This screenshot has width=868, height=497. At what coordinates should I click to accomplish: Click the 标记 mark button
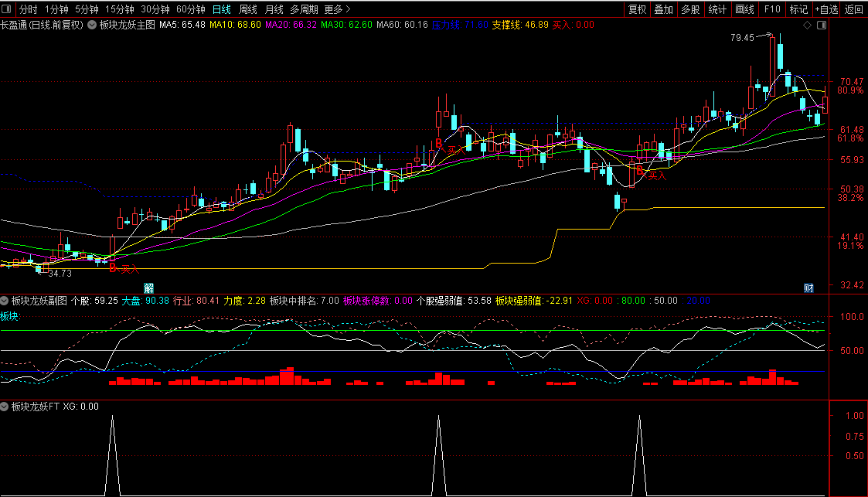pyautogui.click(x=798, y=9)
